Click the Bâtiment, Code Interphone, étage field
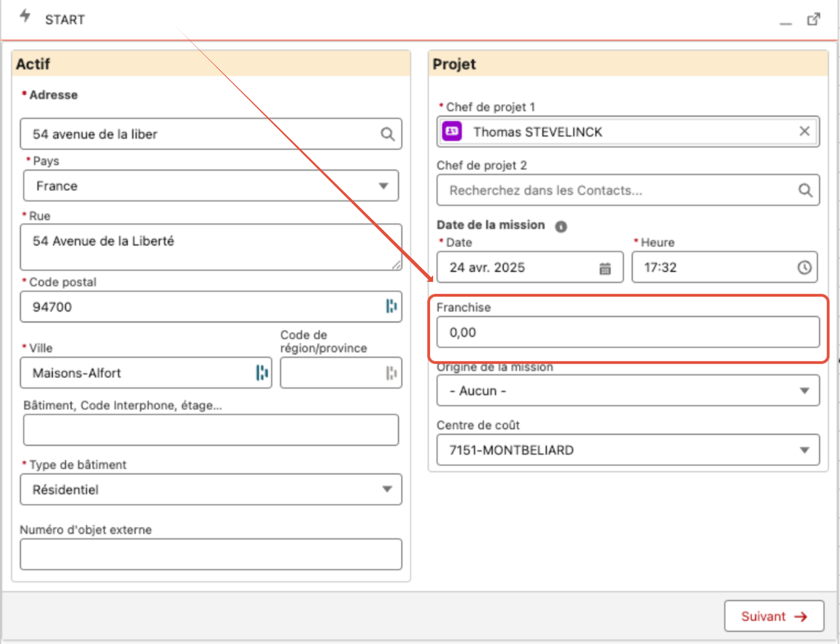Screen dimensions: 840x644 point(211,430)
